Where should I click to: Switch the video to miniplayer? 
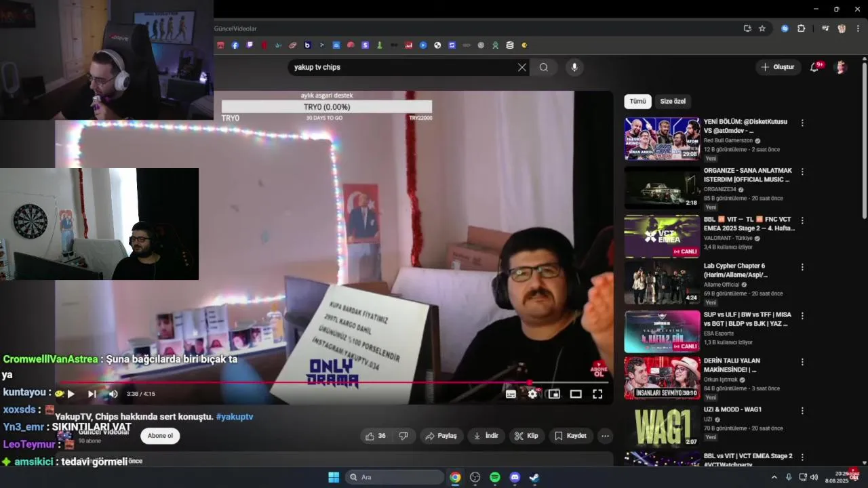click(554, 394)
